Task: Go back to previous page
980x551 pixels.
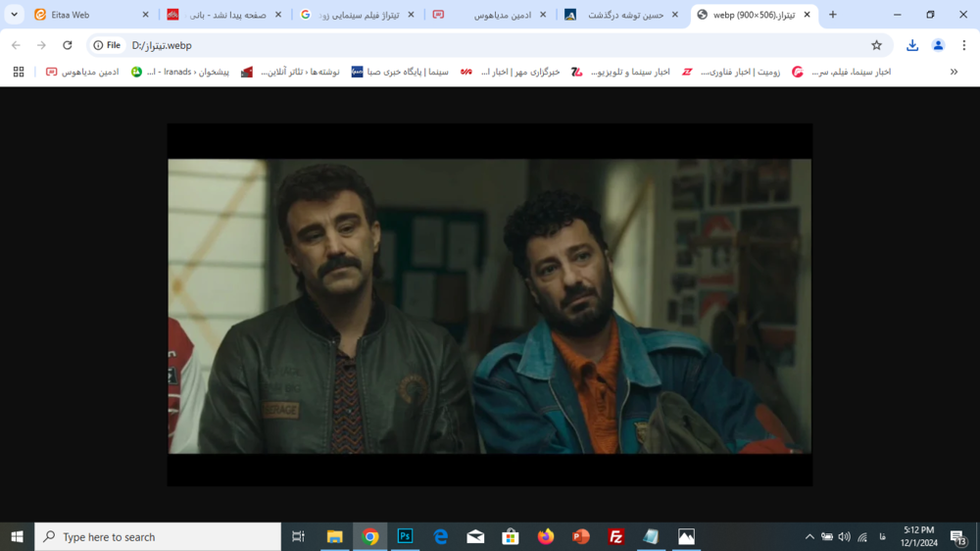Action: pyautogui.click(x=17, y=45)
